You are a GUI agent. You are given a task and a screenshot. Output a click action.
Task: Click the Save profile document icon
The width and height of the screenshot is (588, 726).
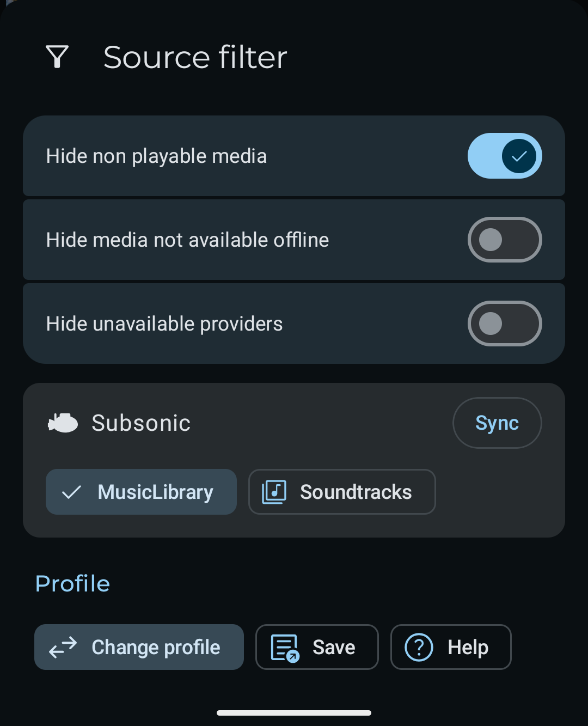point(285,648)
